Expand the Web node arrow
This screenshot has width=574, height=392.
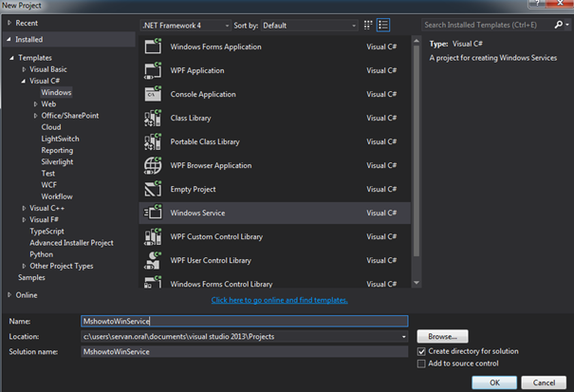[35, 104]
